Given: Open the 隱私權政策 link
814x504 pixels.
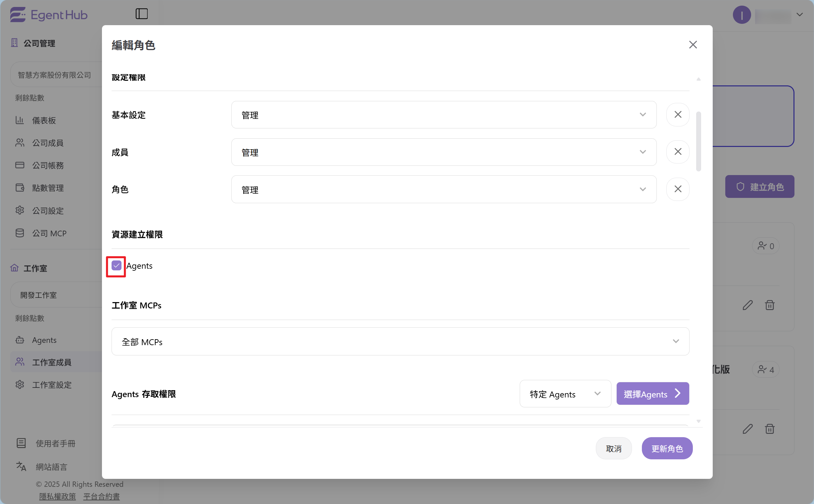Looking at the screenshot, I should tap(57, 496).
